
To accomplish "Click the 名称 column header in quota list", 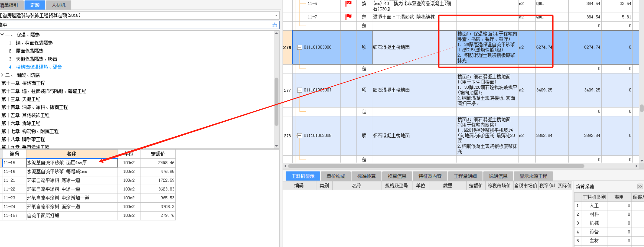I will (x=72, y=154).
